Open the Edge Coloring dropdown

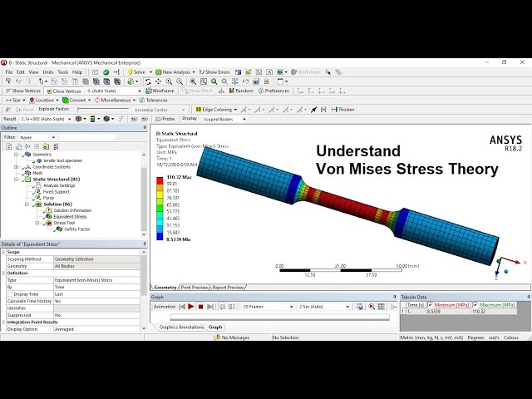(x=216, y=109)
